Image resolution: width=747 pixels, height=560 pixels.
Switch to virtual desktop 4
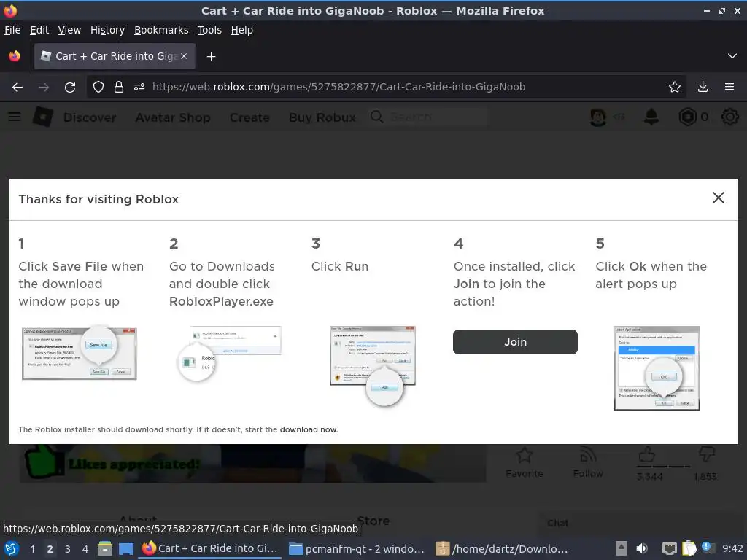85,549
